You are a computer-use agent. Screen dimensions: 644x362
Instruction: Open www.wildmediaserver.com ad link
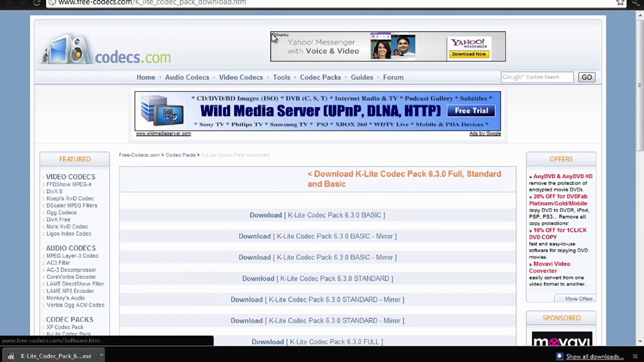point(163,133)
